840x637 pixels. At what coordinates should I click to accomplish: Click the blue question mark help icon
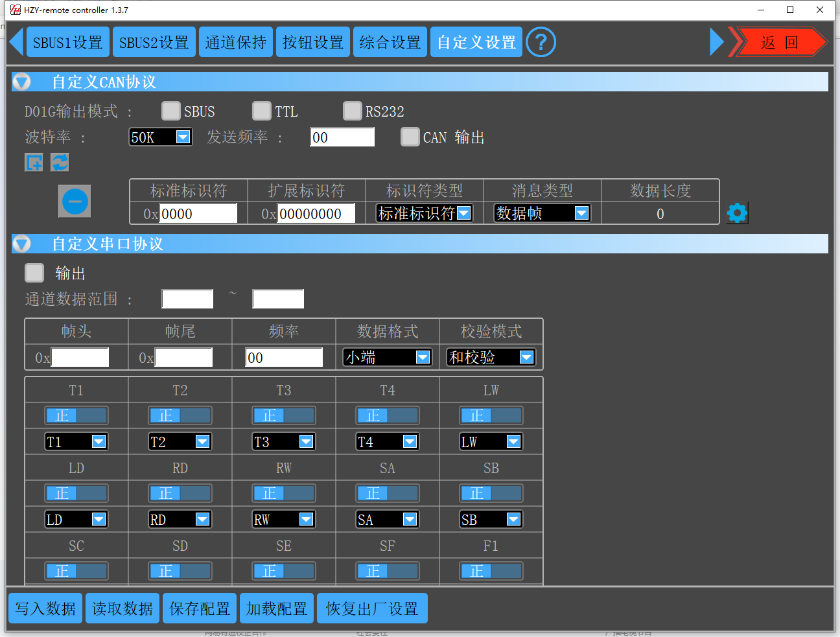(x=541, y=42)
